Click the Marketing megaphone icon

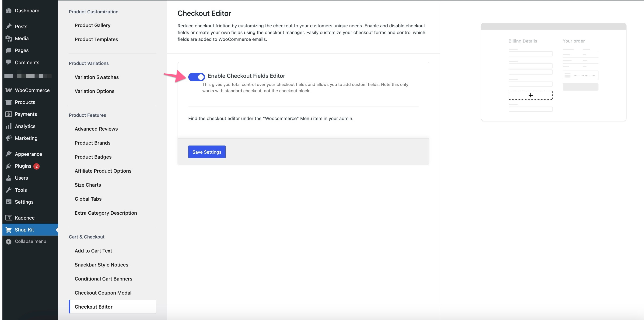click(9, 138)
